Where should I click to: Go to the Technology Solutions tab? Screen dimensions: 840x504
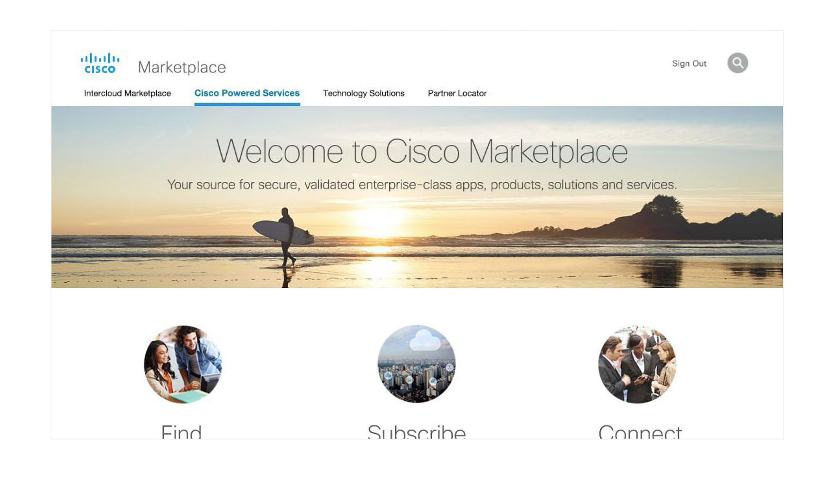point(364,93)
